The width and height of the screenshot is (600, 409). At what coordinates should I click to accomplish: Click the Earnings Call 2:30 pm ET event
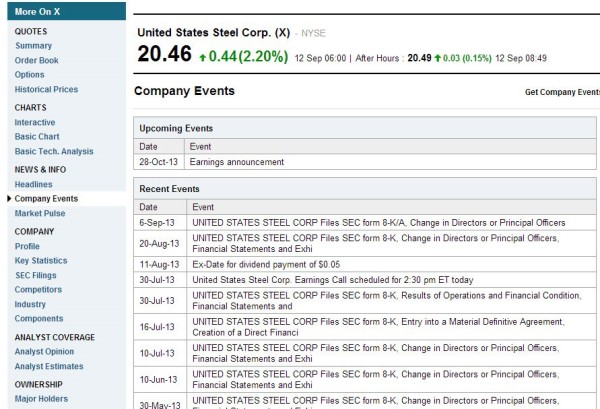tap(333, 280)
